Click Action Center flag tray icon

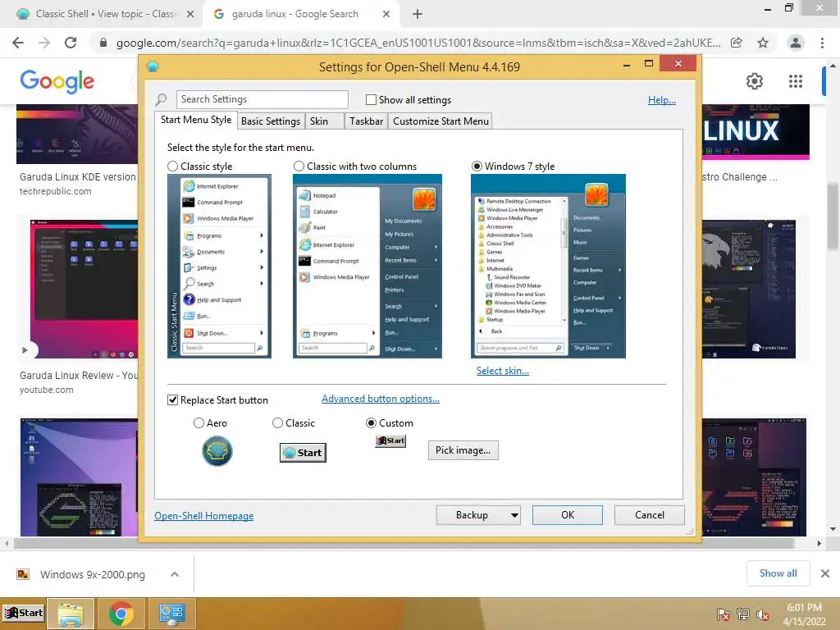click(724, 614)
